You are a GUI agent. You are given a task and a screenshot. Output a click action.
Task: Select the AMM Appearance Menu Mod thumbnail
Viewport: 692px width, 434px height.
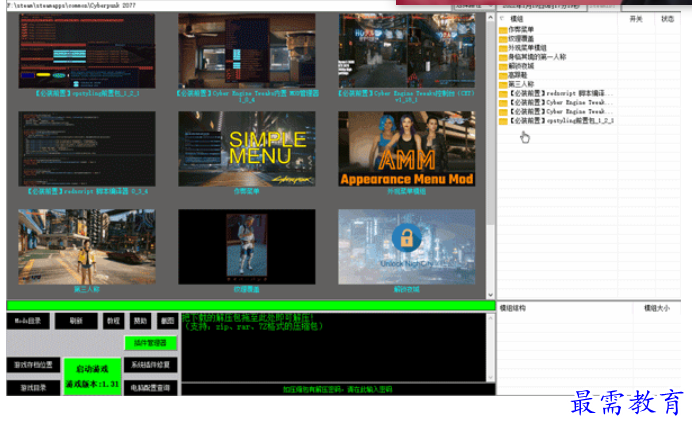tap(406, 149)
